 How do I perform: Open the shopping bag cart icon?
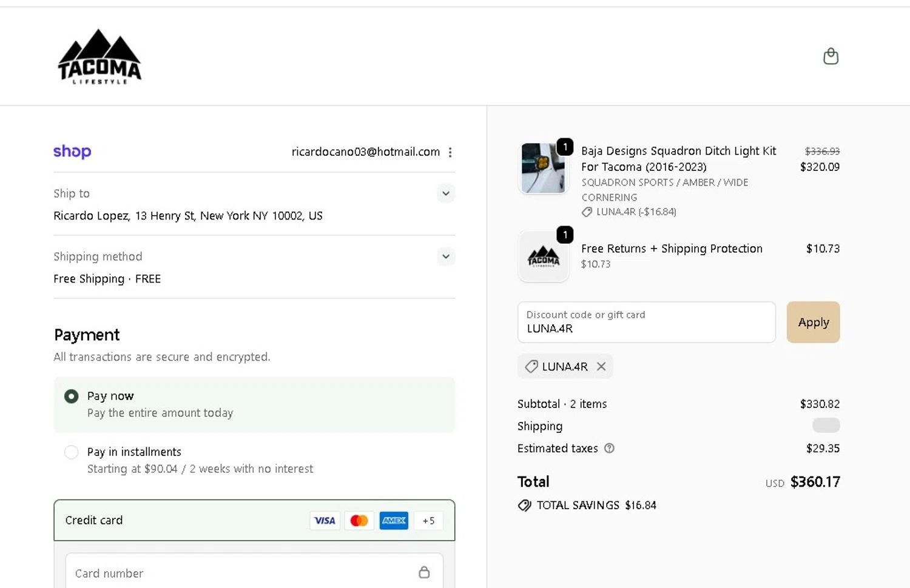[x=831, y=56]
